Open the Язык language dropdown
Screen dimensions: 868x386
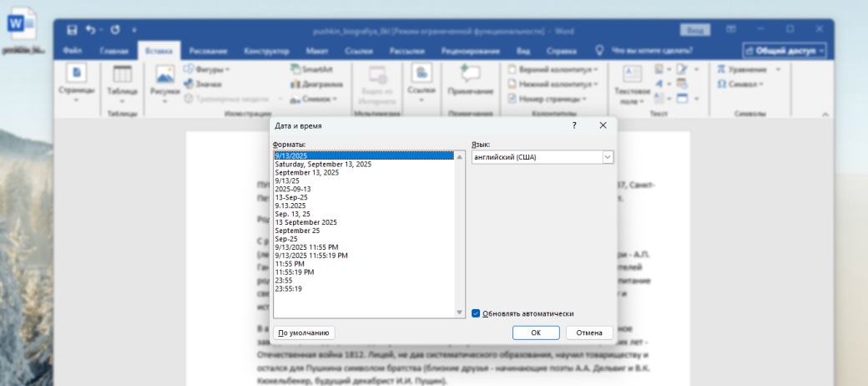point(607,157)
